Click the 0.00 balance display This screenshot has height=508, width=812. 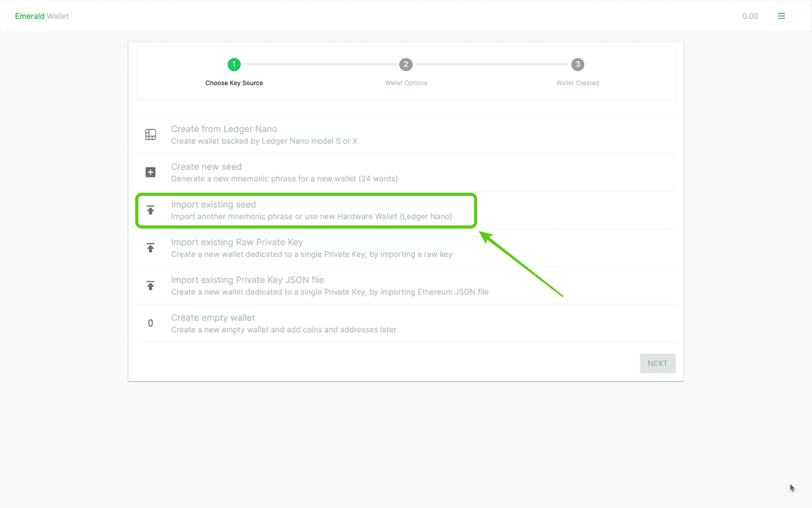pos(750,16)
